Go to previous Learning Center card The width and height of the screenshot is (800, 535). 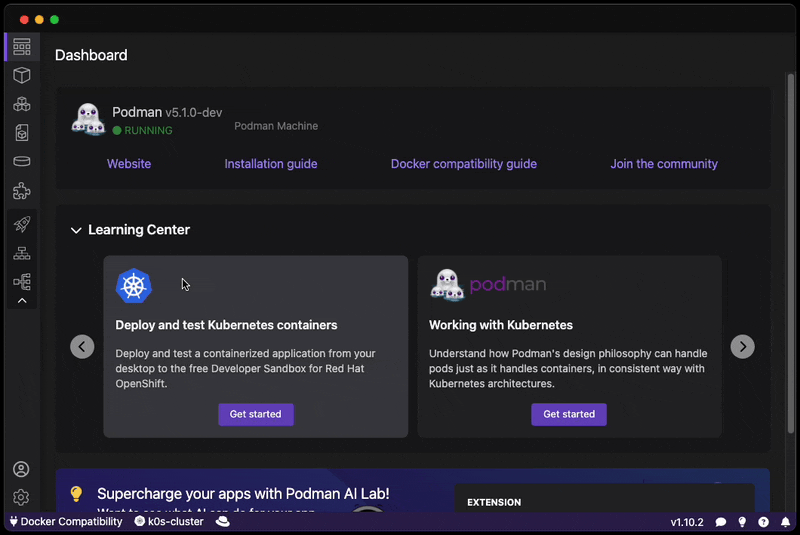pyautogui.click(x=82, y=347)
